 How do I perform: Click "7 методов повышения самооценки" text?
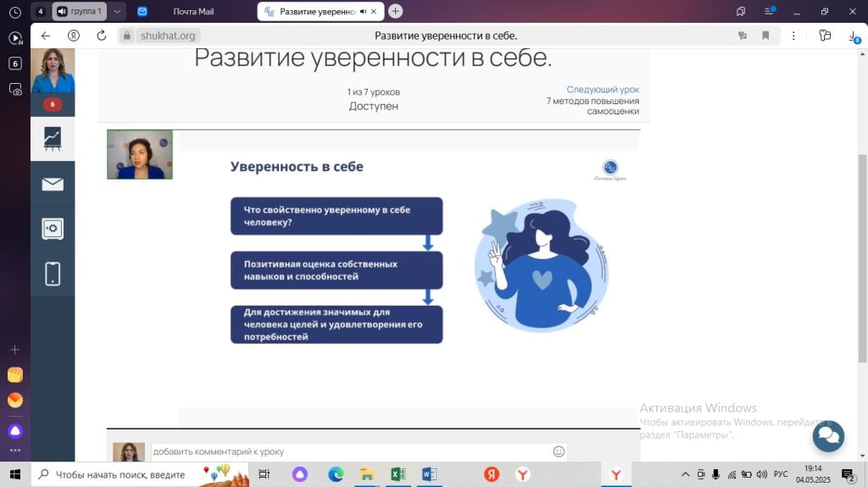pos(593,106)
